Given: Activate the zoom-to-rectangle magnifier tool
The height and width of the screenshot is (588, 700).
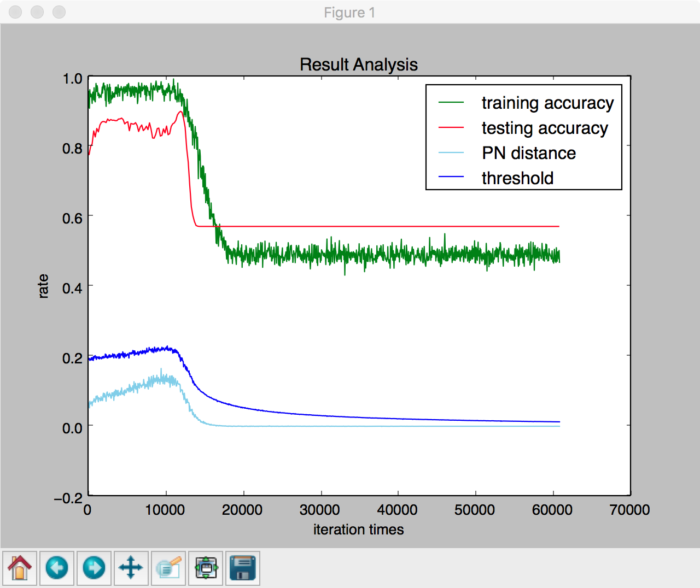Looking at the screenshot, I should click(x=168, y=568).
